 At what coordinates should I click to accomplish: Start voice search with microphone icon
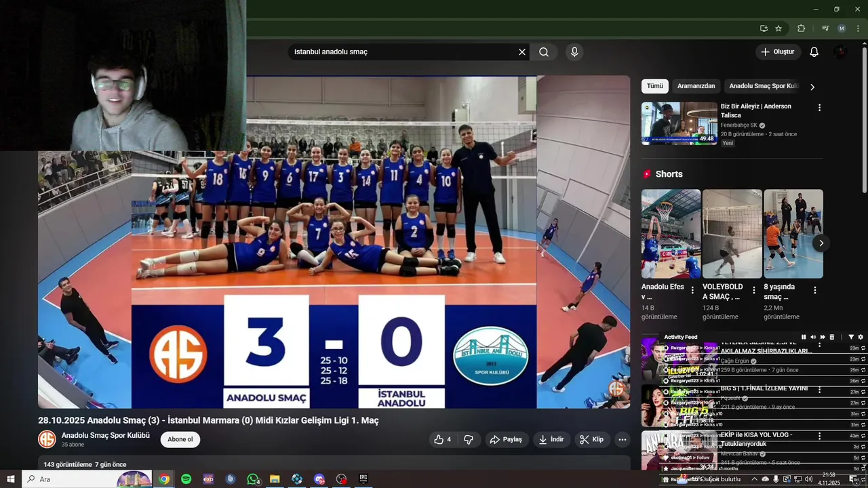574,52
